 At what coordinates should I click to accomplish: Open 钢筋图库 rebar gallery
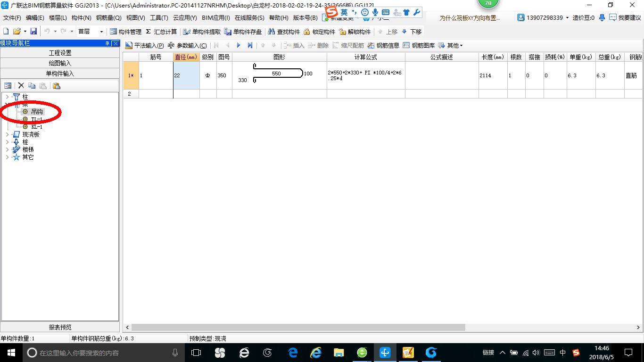point(419,46)
